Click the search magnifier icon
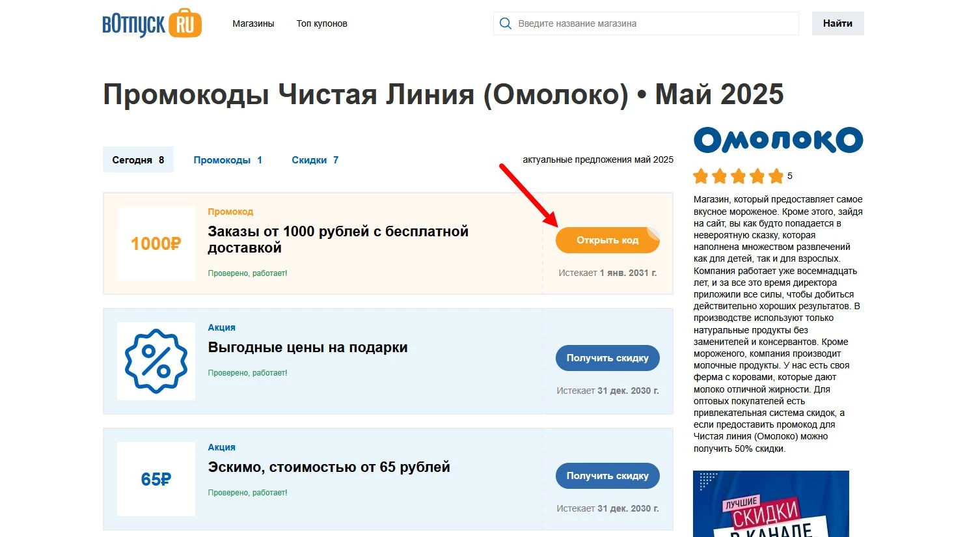Screen dimensions: 980x537 pyautogui.click(x=506, y=23)
